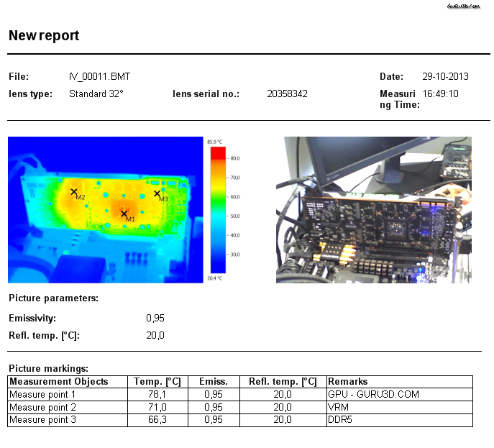The height and width of the screenshot is (448, 494).
Task: Select the lens serial number 20358342
Action: [287, 93]
